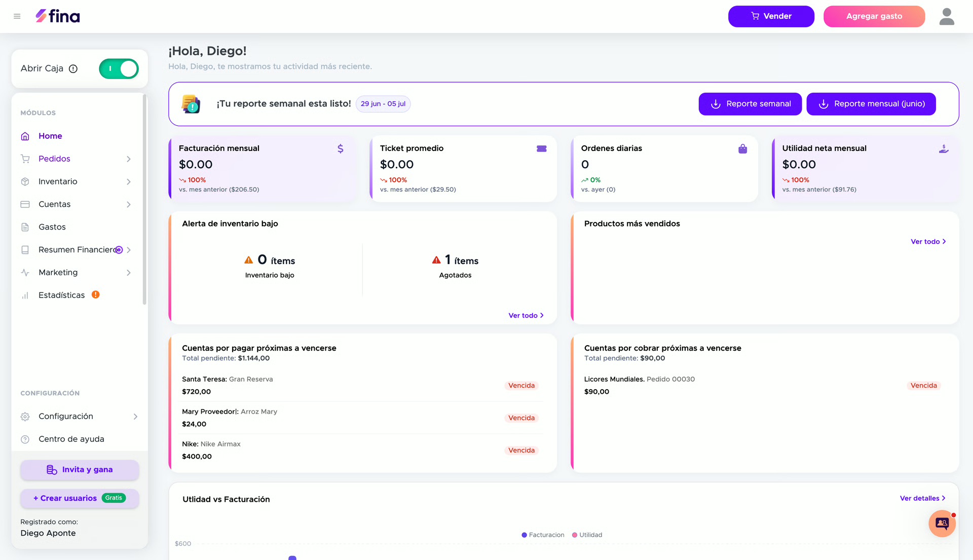The width and height of the screenshot is (973, 560).
Task: Click Agregar gasto button
Action: [874, 16]
